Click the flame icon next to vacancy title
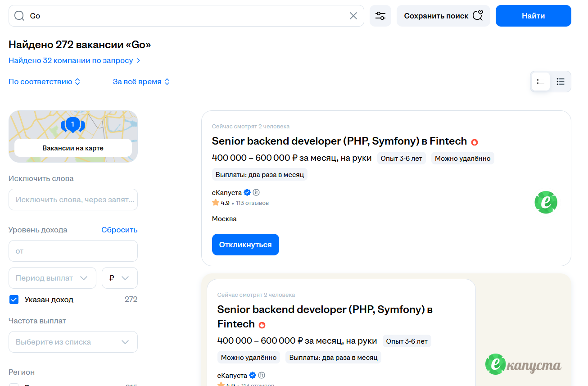The image size is (588, 386). (474, 141)
